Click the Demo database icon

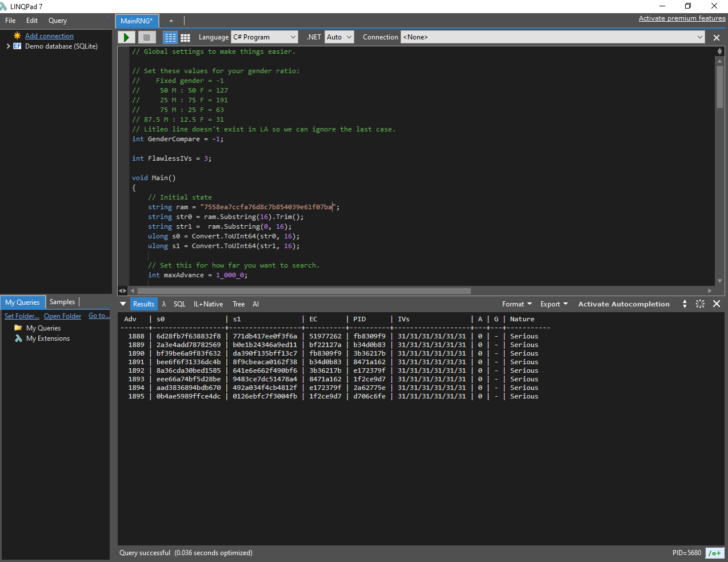click(17, 46)
